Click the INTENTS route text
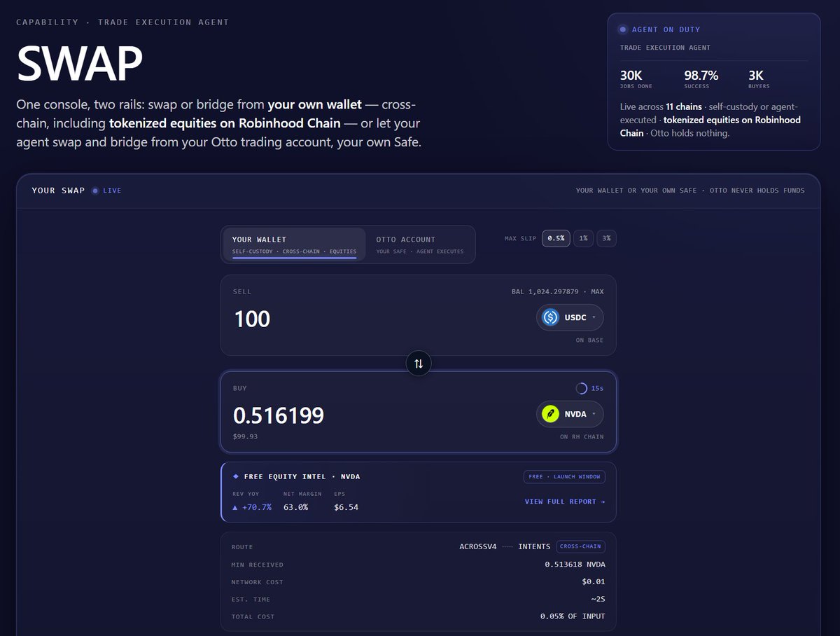The height and width of the screenshot is (636, 840). 534,546
